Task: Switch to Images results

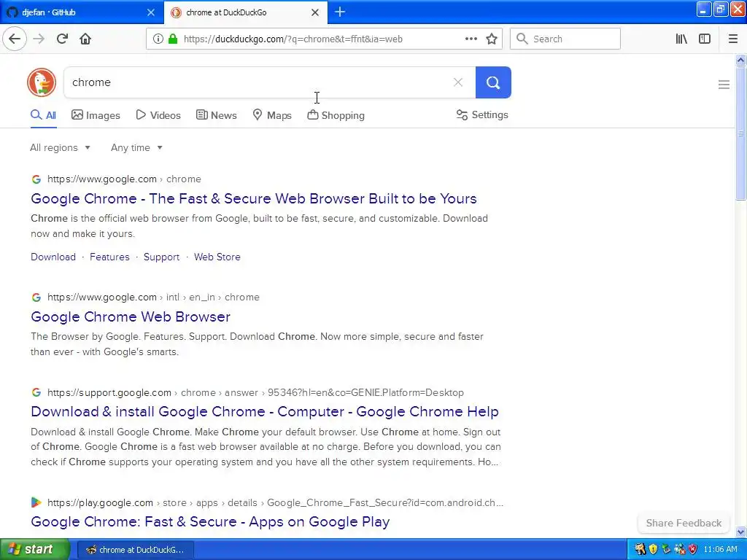Action: [96, 115]
